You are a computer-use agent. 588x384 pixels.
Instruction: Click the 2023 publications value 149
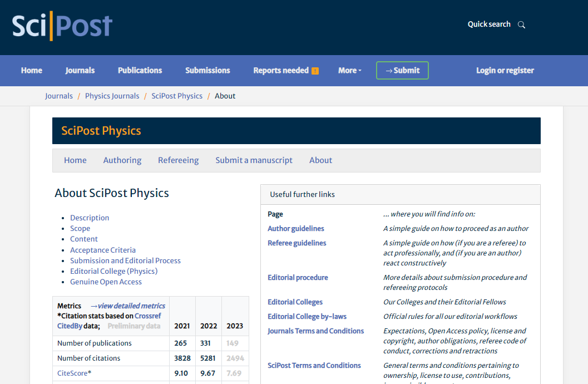click(x=233, y=343)
